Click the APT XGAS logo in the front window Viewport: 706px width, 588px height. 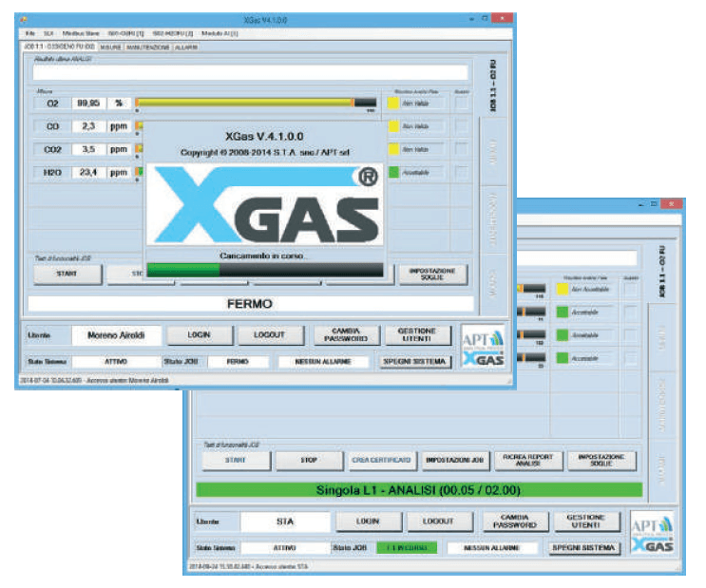483,347
